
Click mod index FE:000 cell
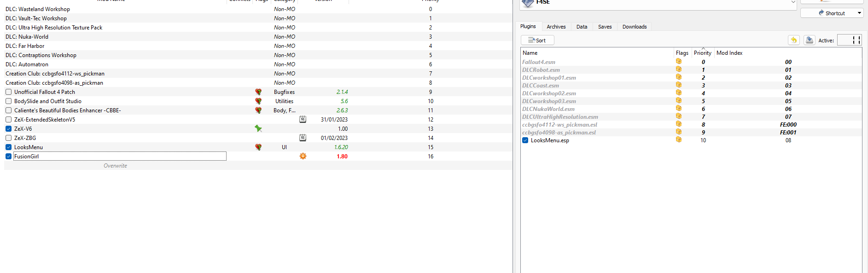(788, 125)
